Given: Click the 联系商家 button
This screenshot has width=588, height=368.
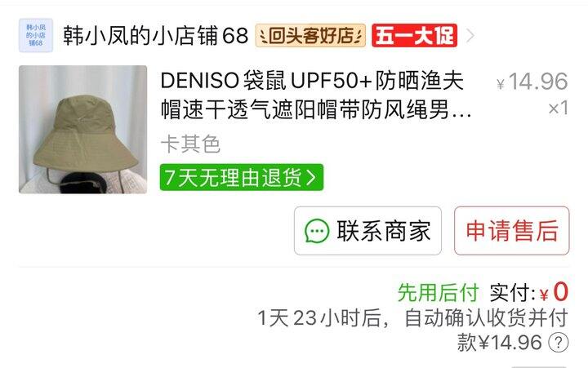Looking at the screenshot, I should tap(367, 231).
